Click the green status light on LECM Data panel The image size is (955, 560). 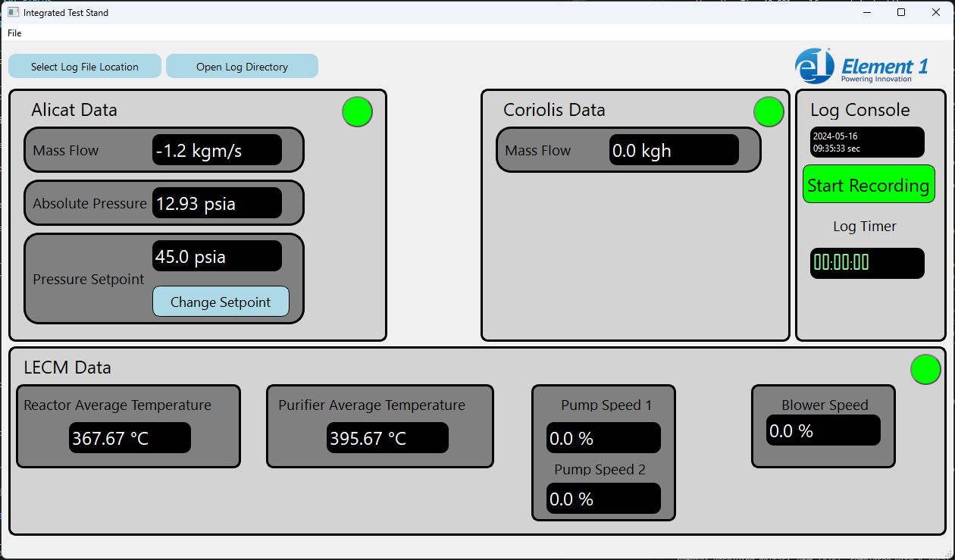pos(925,369)
